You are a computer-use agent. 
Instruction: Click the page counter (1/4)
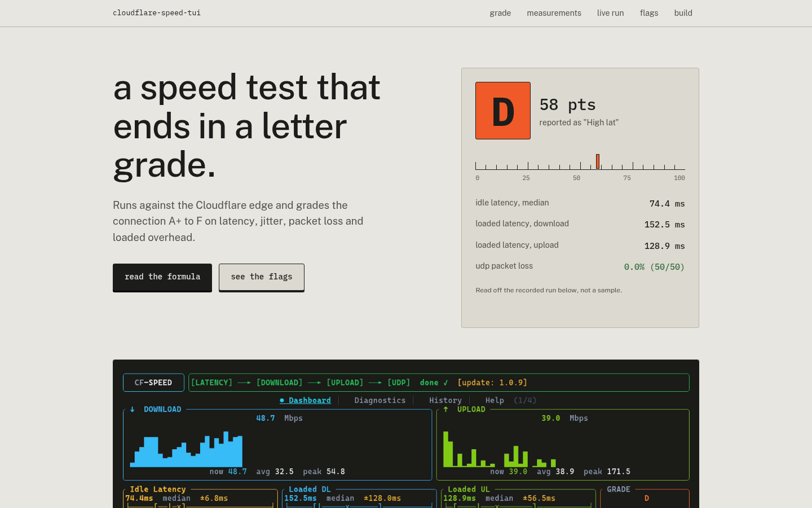525,400
